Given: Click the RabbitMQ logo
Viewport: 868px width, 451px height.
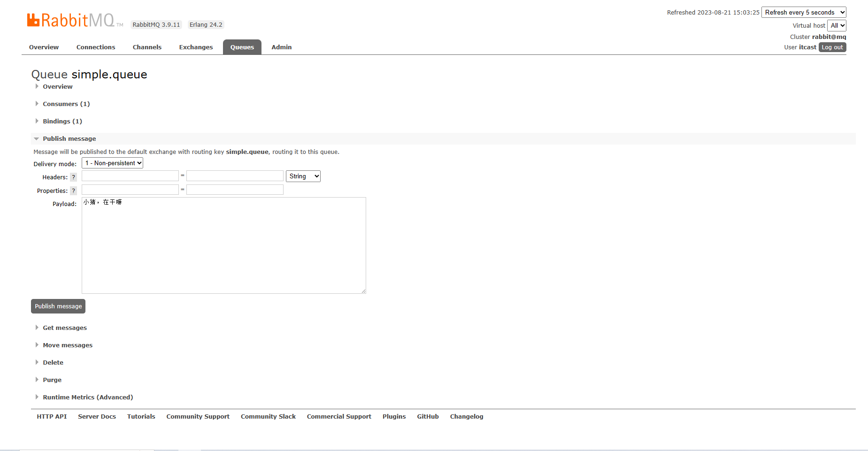Looking at the screenshot, I should tap(75, 21).
